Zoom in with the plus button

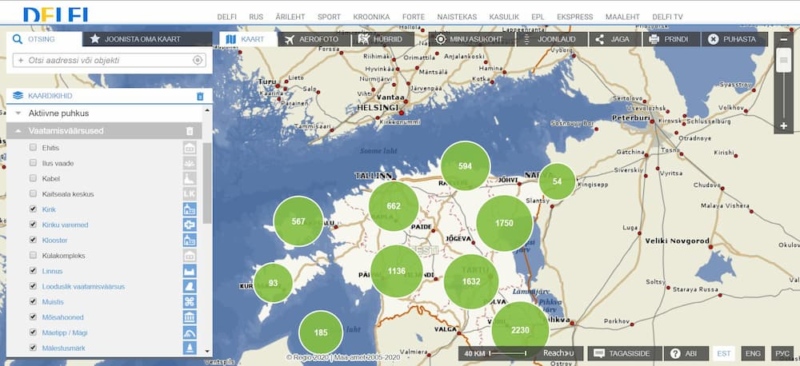[x=784, y=126]
